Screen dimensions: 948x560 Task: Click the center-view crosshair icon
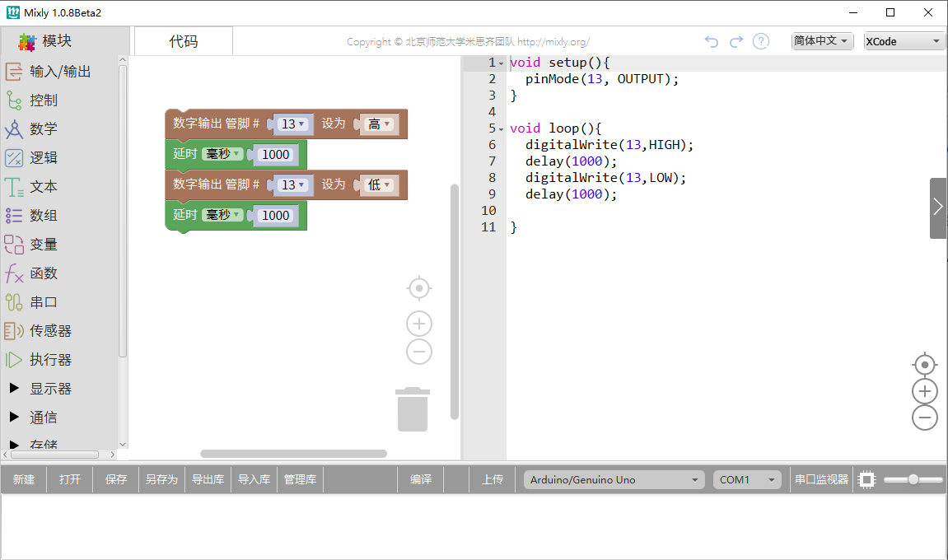point(418,288)
